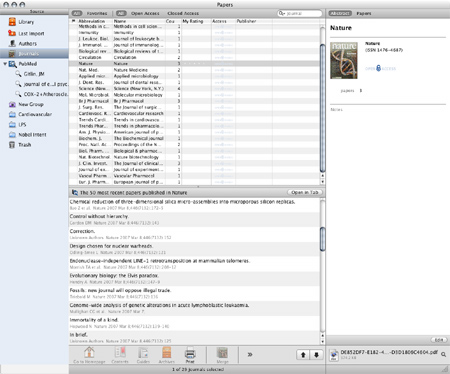This screenshot has height=374, width=450.
Task: Open the Gitlin, JM saved search
Action: tap(30, 74)
